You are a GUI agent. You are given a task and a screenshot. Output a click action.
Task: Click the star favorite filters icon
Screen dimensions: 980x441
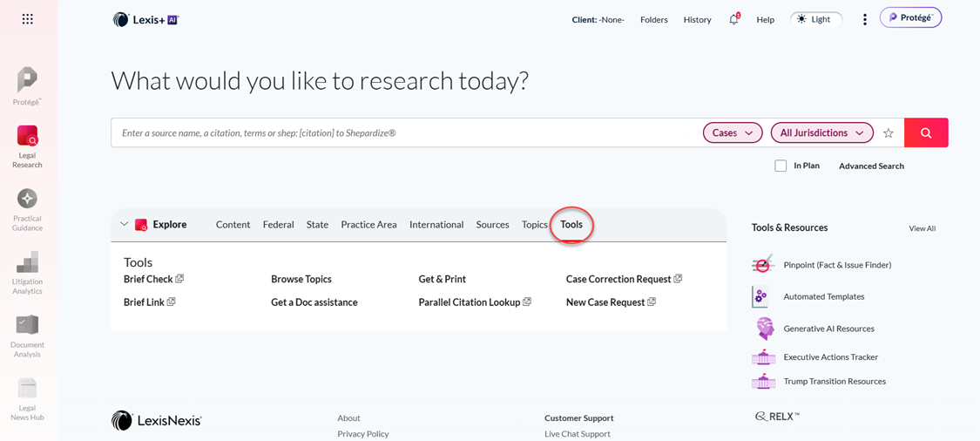(x=889, y=132)
